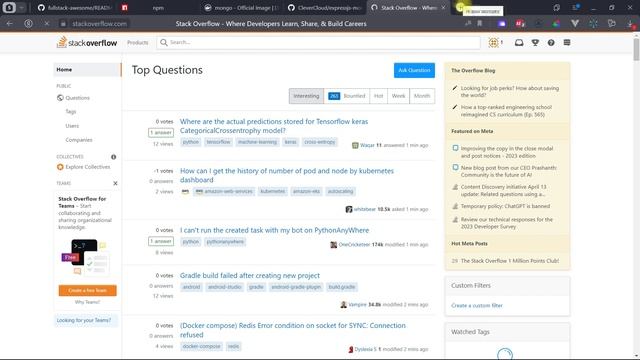Click Create a free Team button

point(87,290)
